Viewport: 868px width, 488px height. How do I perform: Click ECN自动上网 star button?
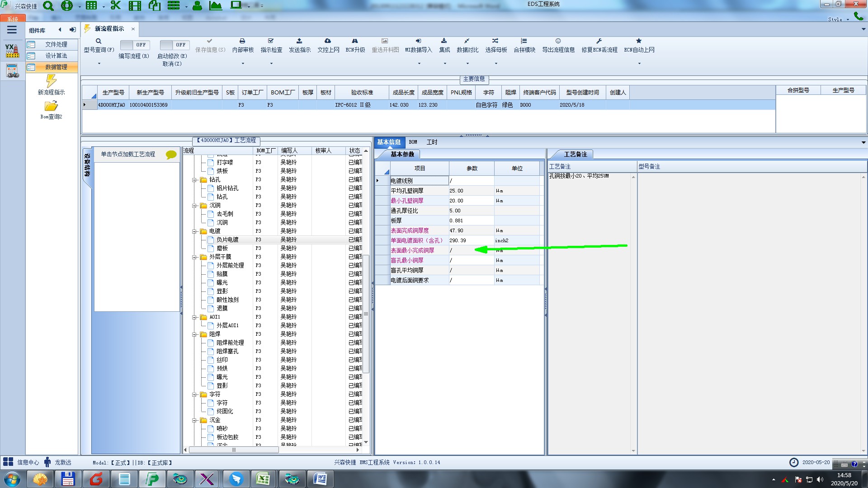click(x=639, y=46)
